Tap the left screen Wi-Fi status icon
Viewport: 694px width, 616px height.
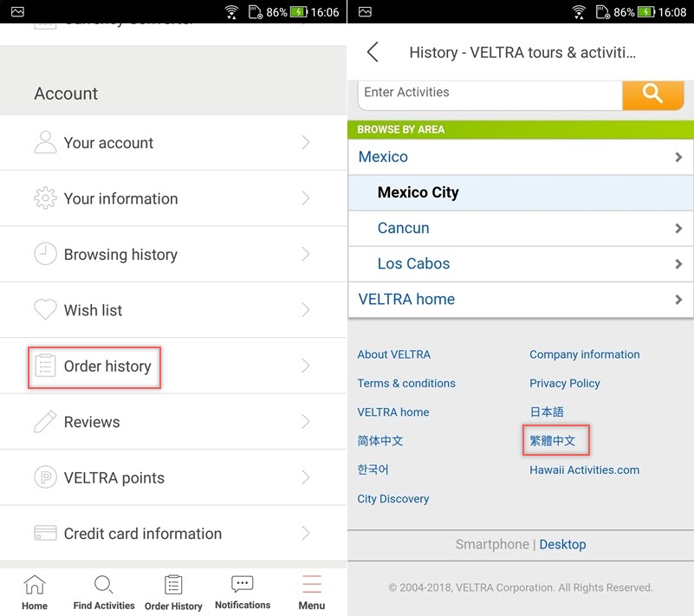click(231, 12)
